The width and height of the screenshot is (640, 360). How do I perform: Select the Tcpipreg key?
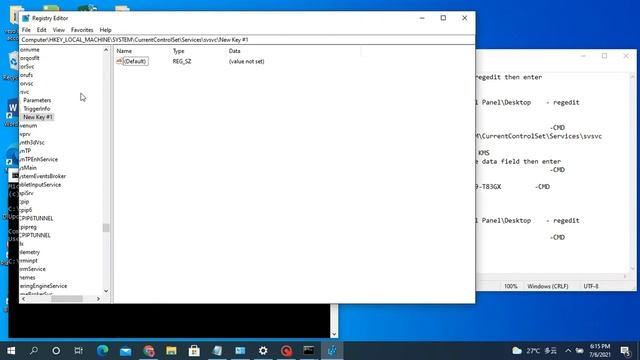click(28, 227)
